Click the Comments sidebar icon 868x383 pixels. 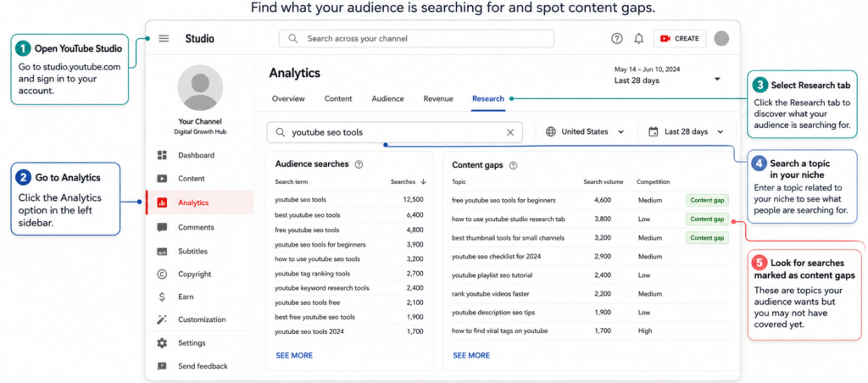pos(162,227)
